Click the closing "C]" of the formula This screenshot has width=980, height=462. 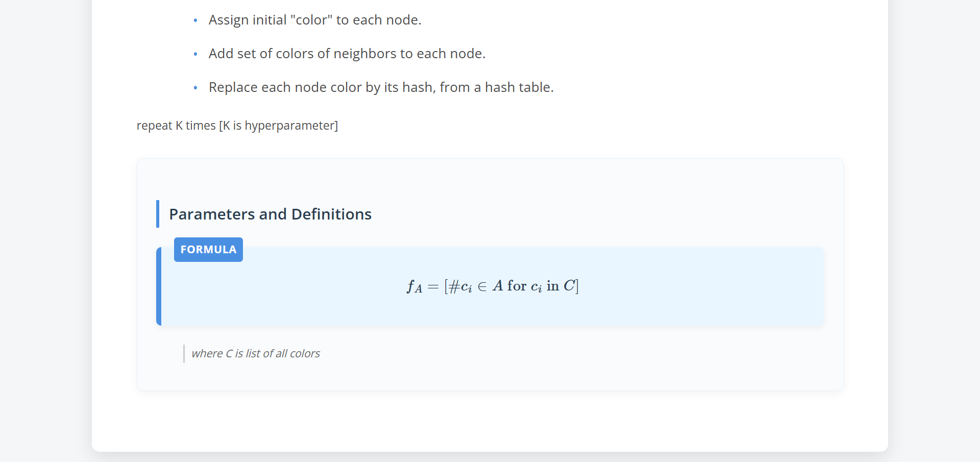(571, 286)
